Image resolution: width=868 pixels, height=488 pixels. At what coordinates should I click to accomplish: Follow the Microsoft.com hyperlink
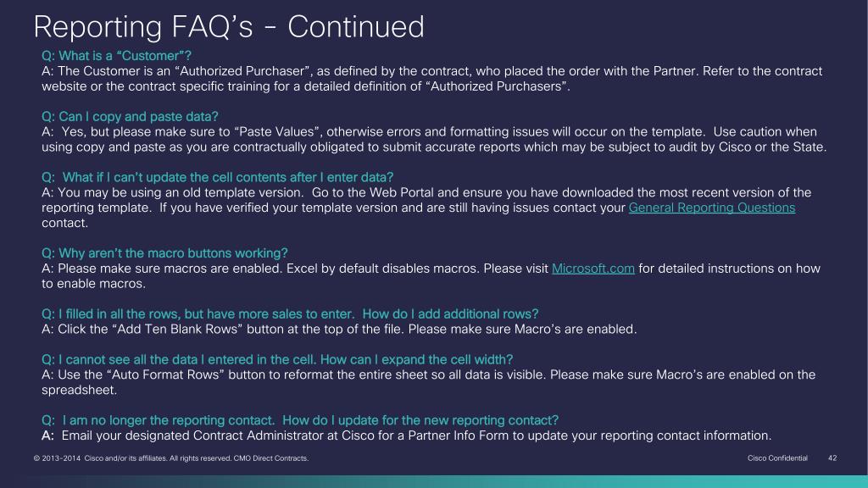point(593,269)
